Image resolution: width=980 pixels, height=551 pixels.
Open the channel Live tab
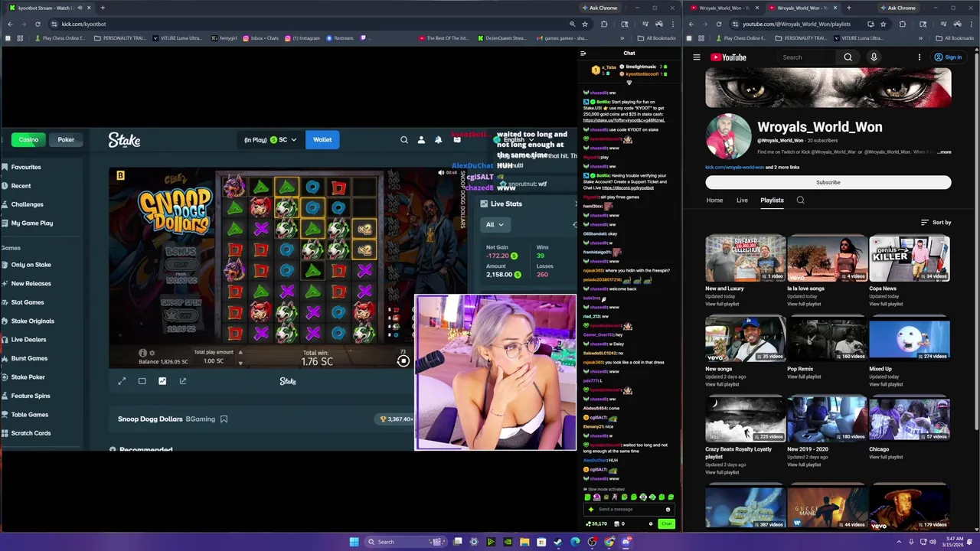pyautogui.click(x=742, y=201)
